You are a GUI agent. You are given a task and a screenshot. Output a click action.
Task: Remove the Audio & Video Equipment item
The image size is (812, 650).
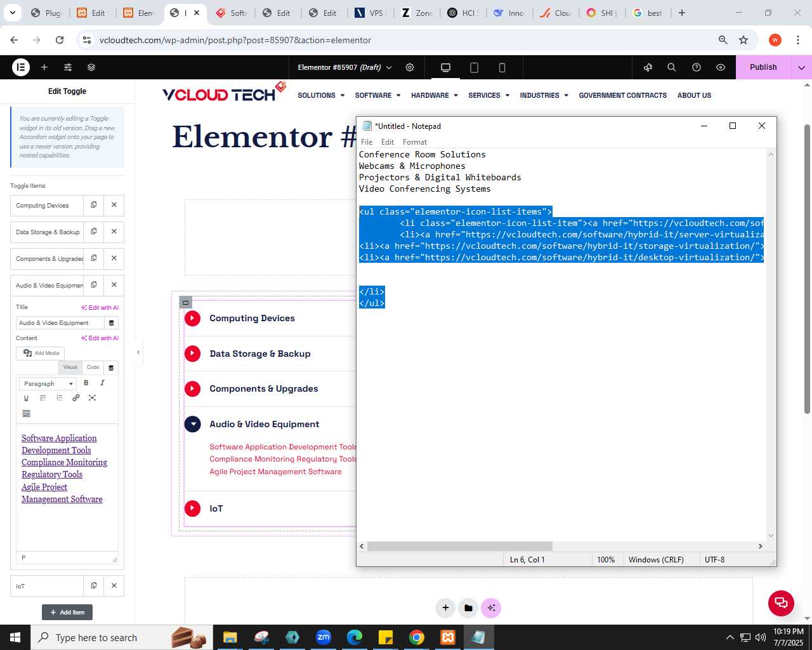pyautogui.click(x=114, y=285)
